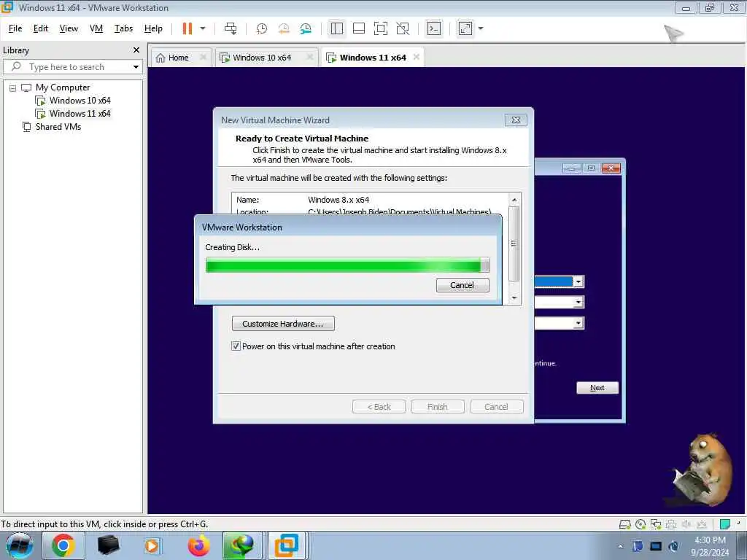Collapse the My Computer tree node

click(12, 88)
